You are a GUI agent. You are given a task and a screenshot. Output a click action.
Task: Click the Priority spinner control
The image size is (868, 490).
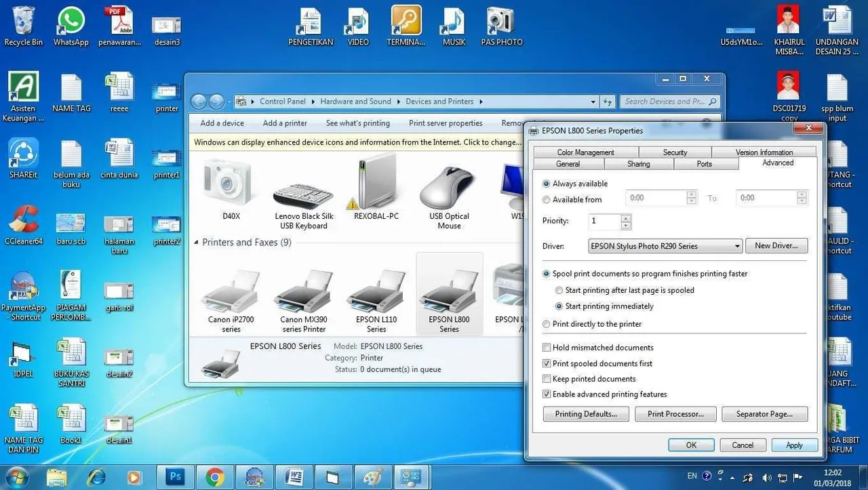pyautogui.click(x=625, y=221)
